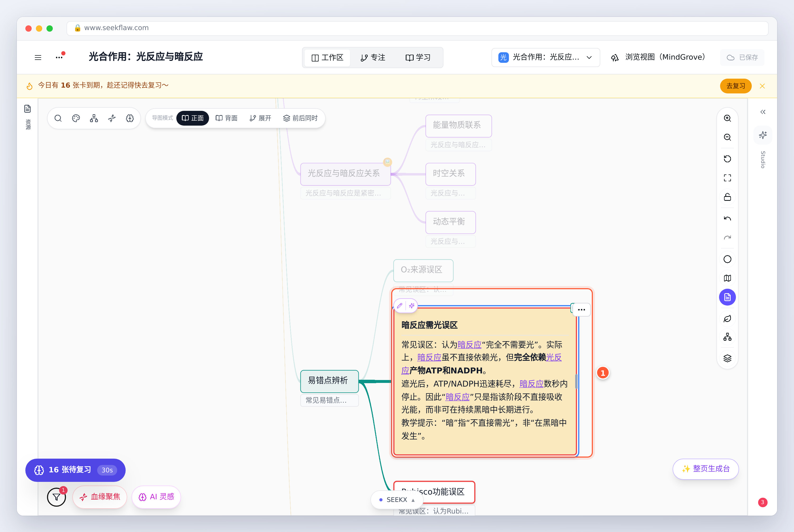Image resolution: width=794 pixels, height=532 pixels.
Task: Click the sparkle focus icon in toolbar
Action: 112,118
